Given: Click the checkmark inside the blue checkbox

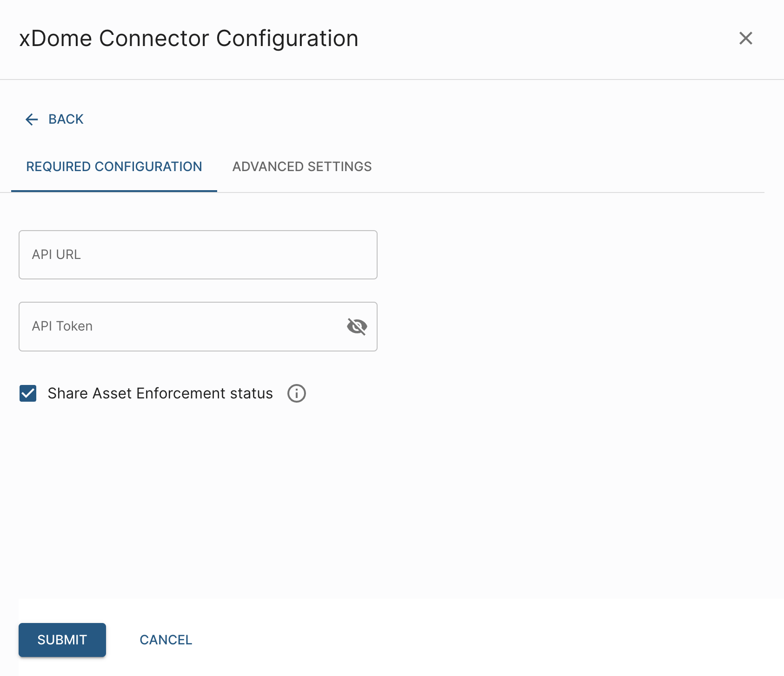Looking at the screenshot, I should 28,394.
